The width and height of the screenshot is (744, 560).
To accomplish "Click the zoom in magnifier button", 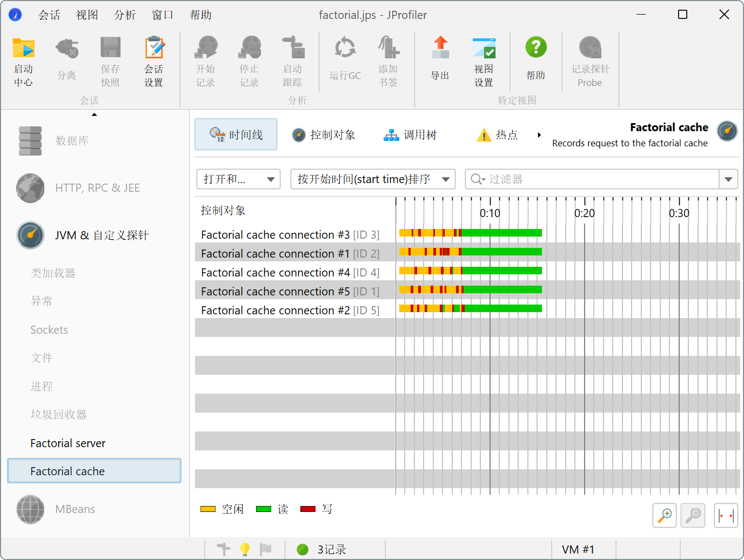I will click(665, 515).
